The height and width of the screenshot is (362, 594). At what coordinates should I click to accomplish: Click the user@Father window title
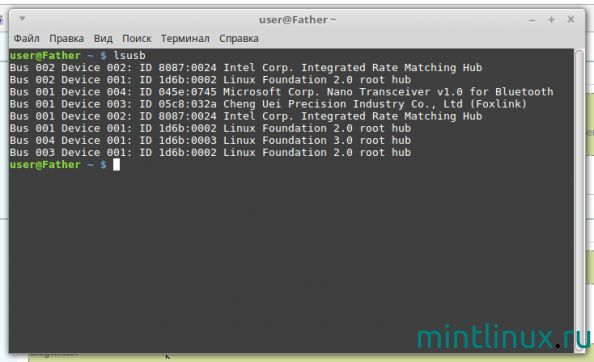(x=297, y=20)
